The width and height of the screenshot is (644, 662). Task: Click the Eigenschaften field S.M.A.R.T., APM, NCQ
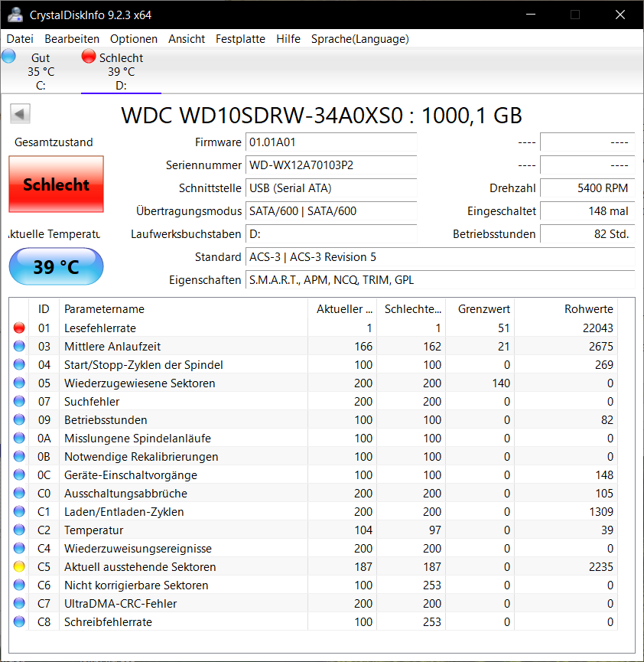point(440,279)
